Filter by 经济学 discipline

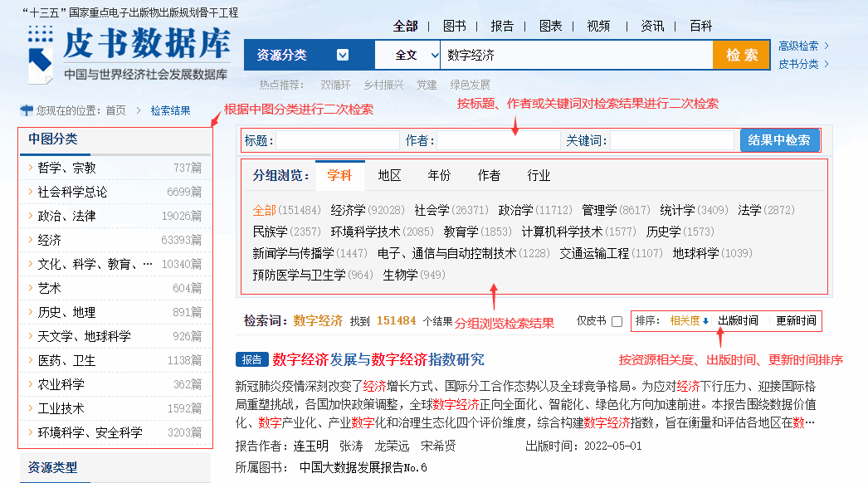pyautogui.click(x=349, y=210)
